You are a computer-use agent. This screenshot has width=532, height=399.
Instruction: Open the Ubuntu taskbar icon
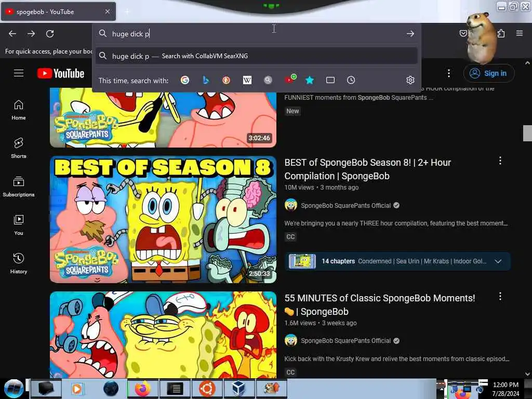207,389
